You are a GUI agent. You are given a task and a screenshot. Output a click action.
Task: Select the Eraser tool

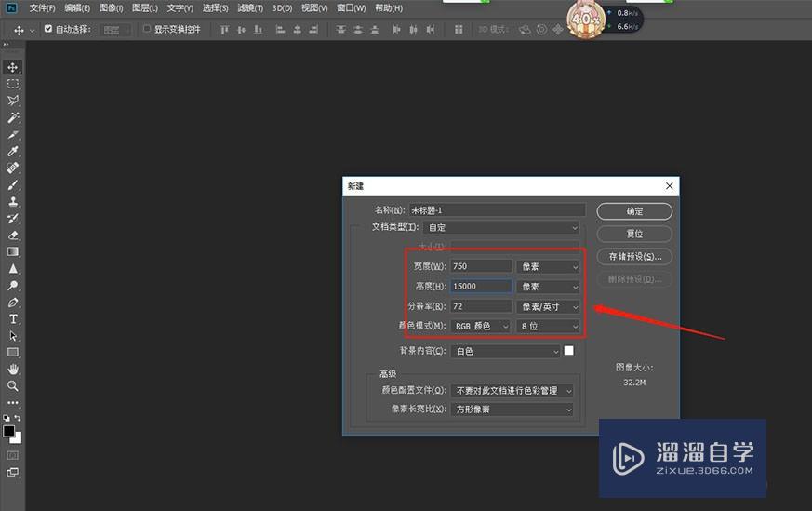pos(13,235)
